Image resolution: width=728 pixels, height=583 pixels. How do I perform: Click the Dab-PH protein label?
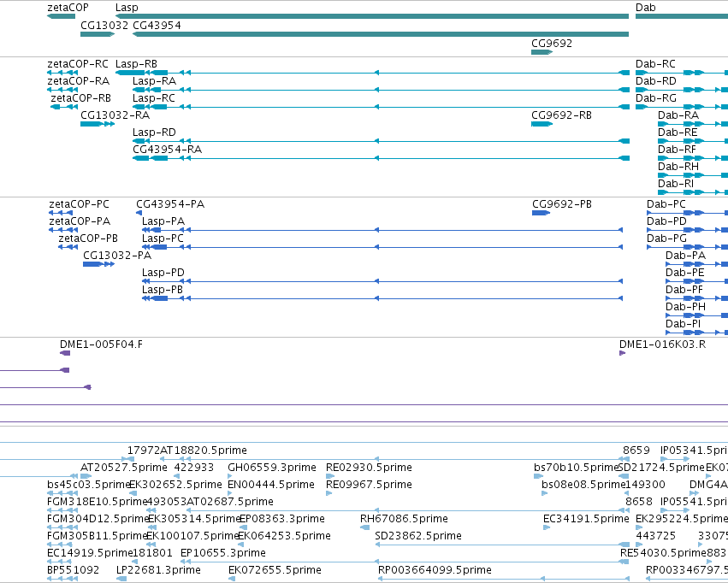pyautogui.click(x=685, y=307)
